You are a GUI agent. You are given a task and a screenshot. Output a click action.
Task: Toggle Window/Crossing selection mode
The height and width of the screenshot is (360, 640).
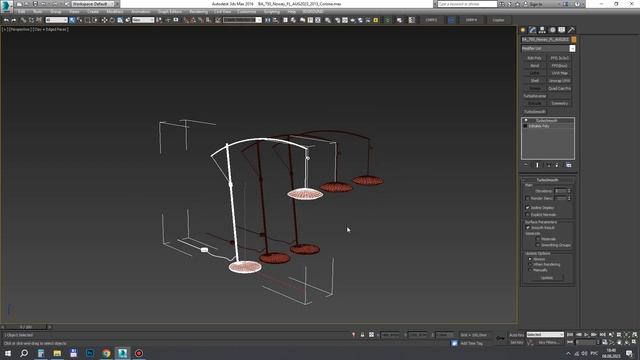pyautogui.click(x=95, y=20)
